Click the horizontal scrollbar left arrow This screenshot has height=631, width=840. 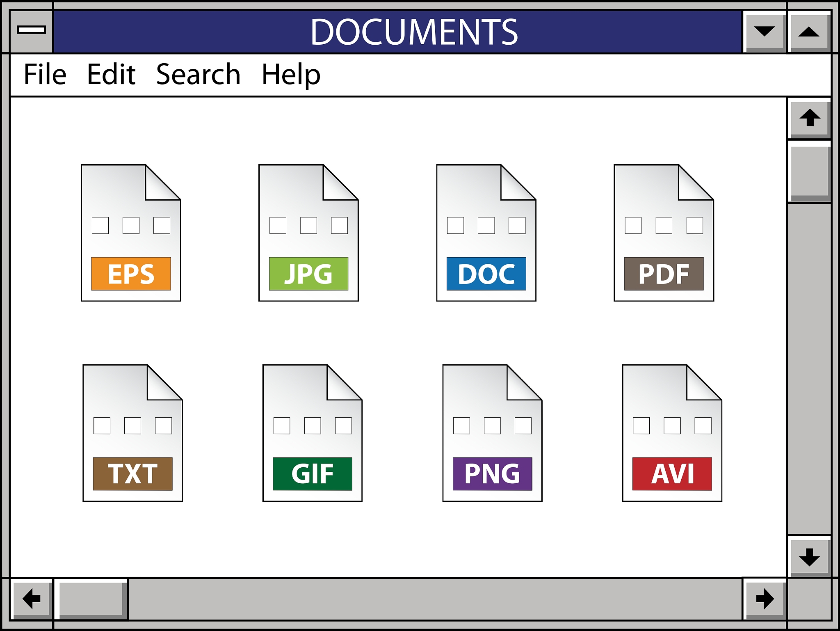[x=32, y=599]
